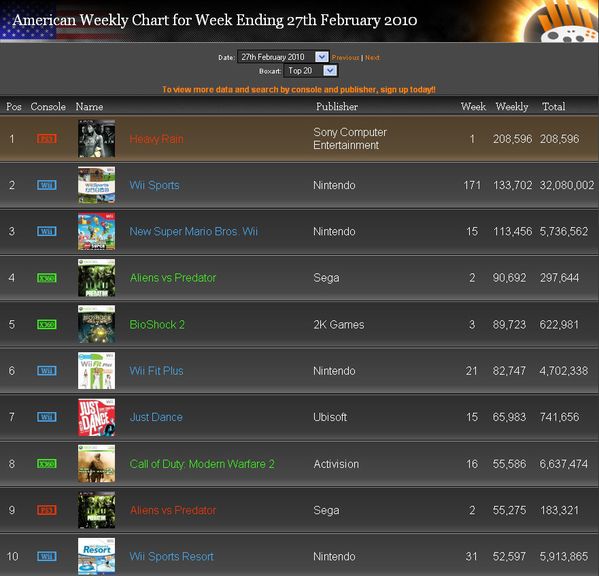The width and height of the screenshot is (599, 576).
Task: Select the weekly sales value 89,723
Action: pos(509,325)
